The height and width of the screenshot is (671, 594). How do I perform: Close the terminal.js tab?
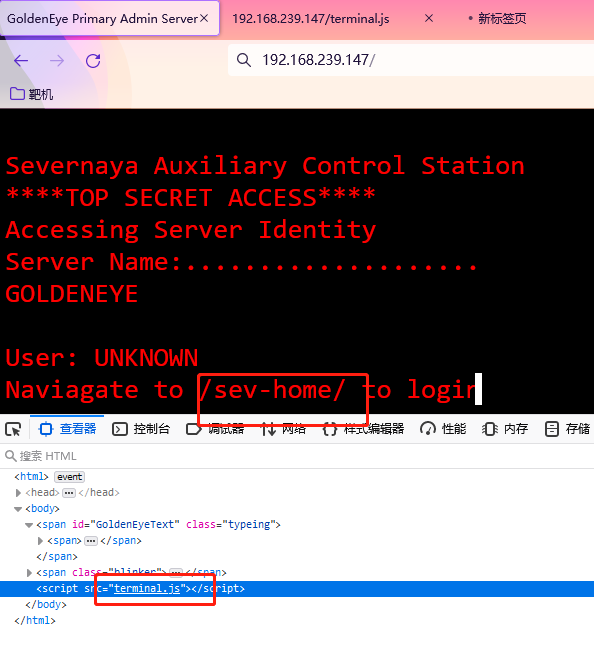click(429, 18)
